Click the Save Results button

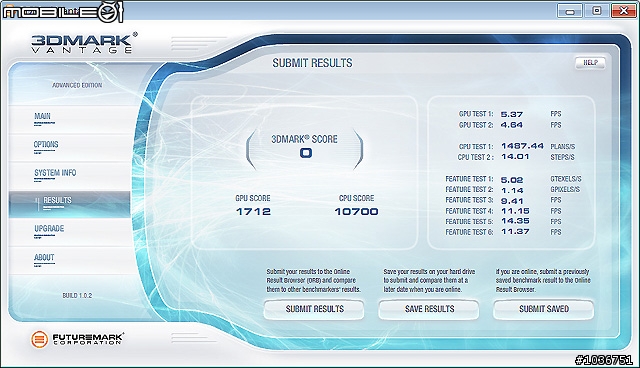coord(429,309)
